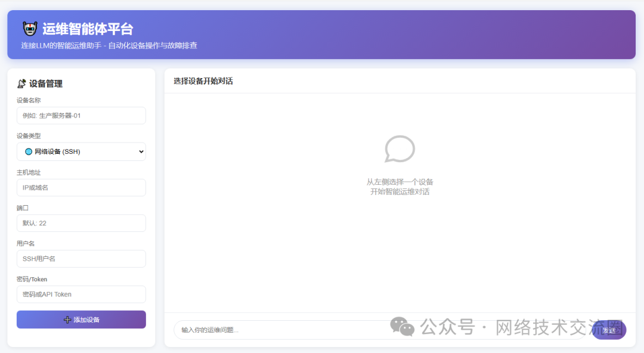Click the SSH用户名 username field
Viewport: 644px width, 353px height.
click(x=80, y=259)
